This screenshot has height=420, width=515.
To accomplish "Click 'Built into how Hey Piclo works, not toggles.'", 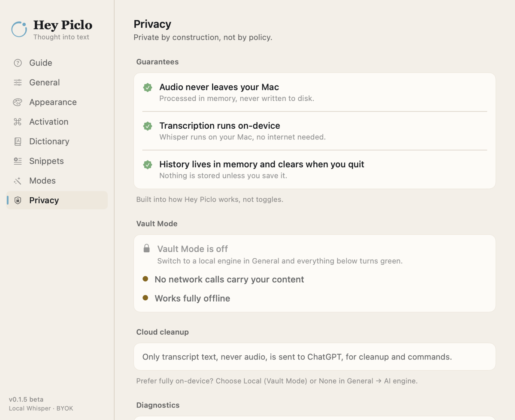I will click(x=210, y=199).
